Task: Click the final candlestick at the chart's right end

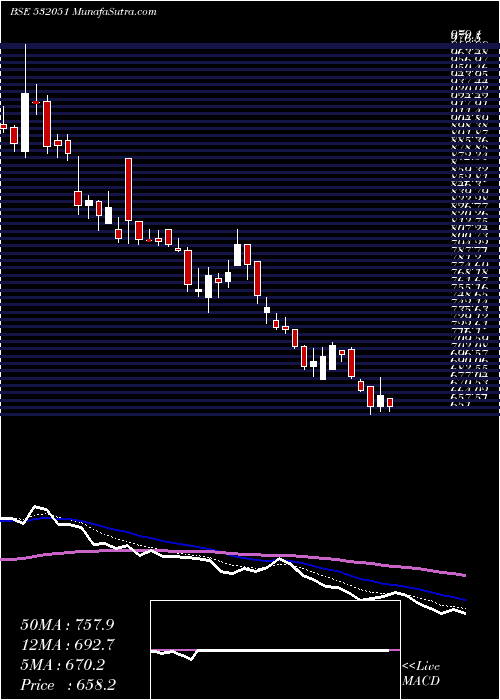Action: (x=390, y=403)
